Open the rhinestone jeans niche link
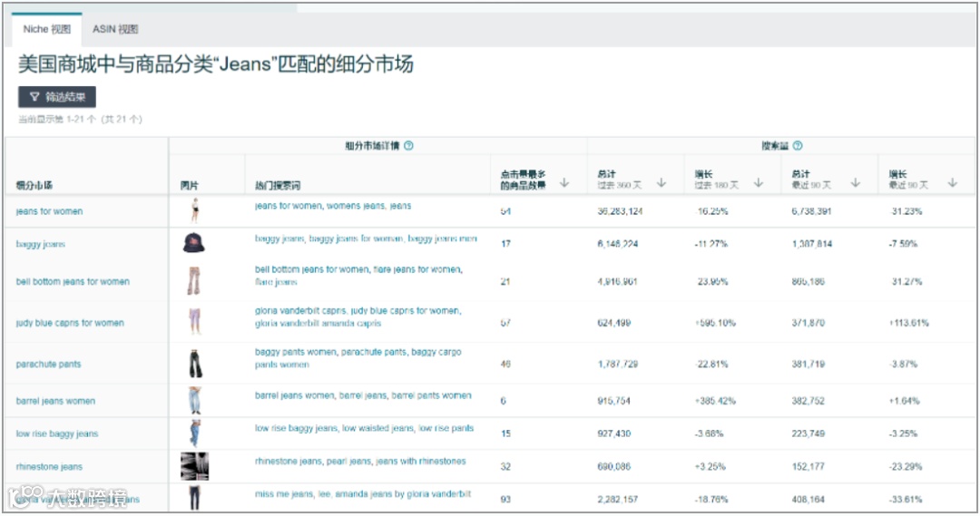 tap(49, 467)
